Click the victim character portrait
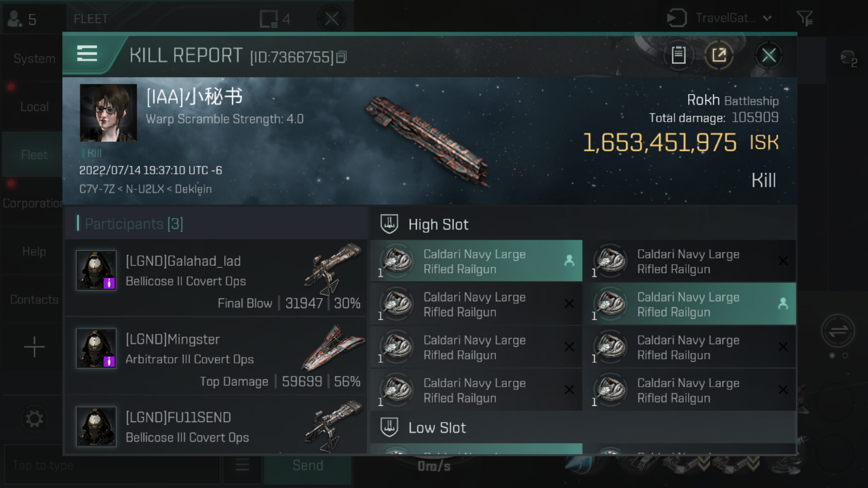 coord(108,113)
